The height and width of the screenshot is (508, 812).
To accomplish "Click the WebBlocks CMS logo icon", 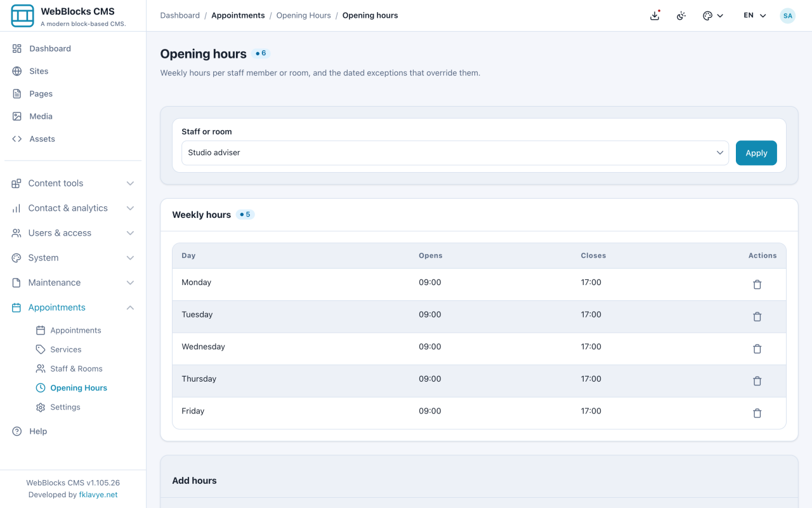I will [23, 16].
